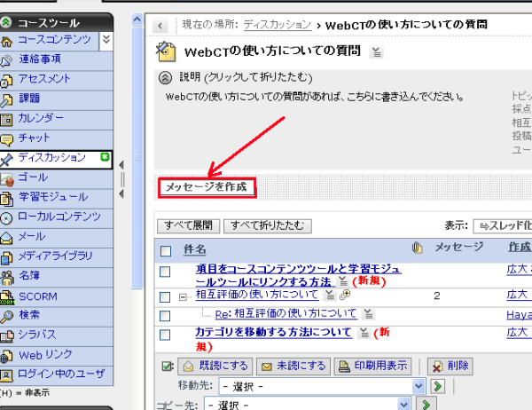
Task: Click the 連絡事項 announcement icon
Action: click(6, 61)
